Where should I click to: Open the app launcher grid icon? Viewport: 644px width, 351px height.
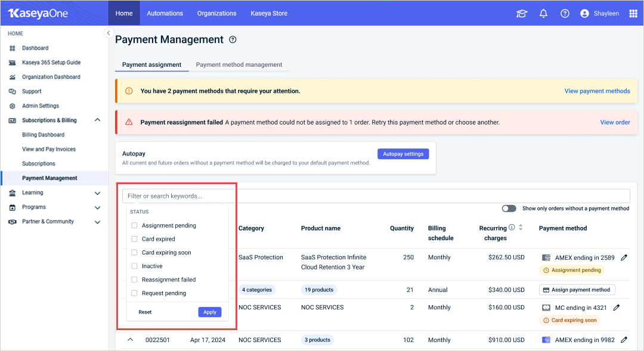pyautogui.click(x=633, y=14)
